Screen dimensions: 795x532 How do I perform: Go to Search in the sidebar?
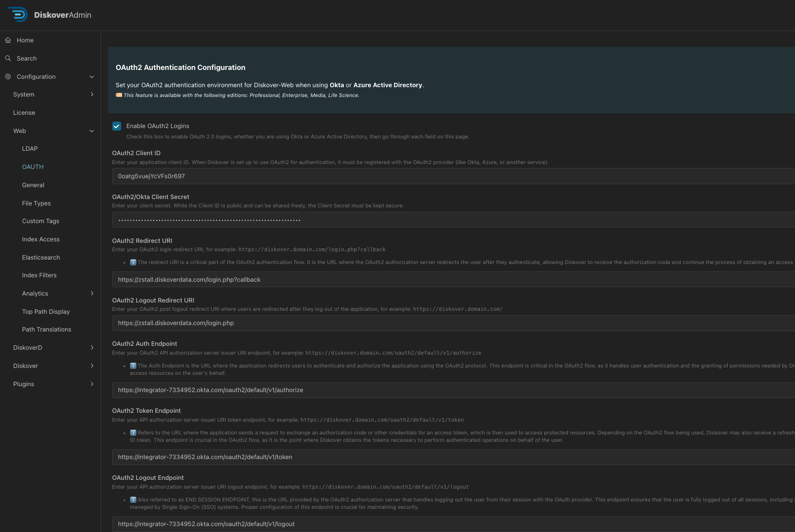(27, 59)
